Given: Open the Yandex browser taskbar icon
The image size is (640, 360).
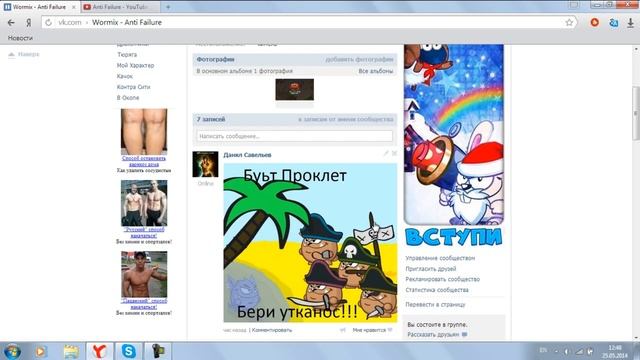Looking at the screenshot, I should (99, 351).
